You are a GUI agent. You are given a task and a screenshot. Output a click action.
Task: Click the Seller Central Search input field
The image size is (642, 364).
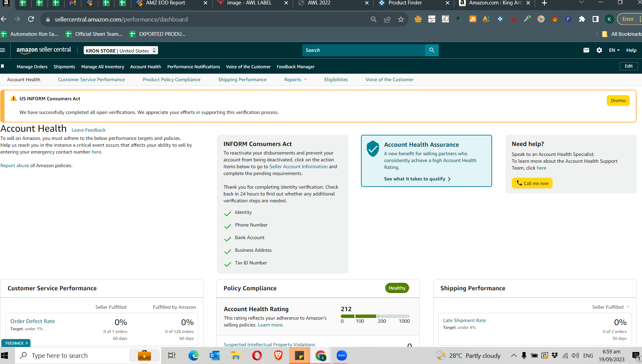pos(363,50)
